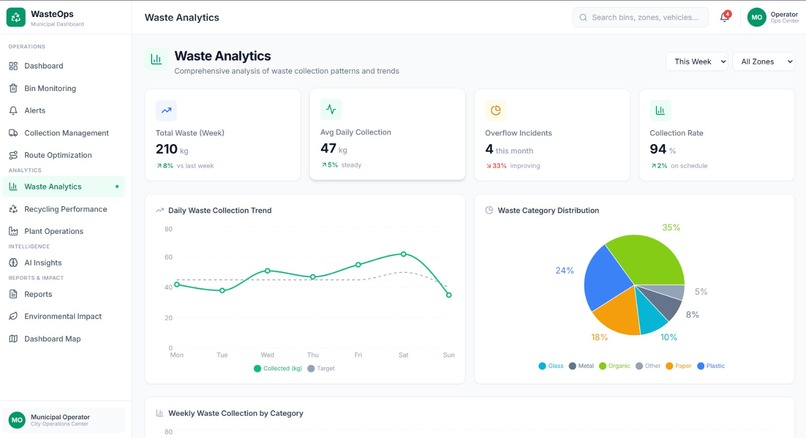
Task: Select the Environmental Impact leaf icon
Action: pos(13,317)
